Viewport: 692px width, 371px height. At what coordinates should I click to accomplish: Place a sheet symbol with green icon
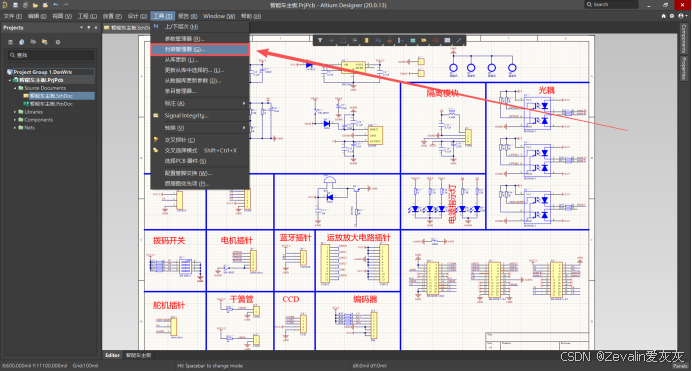[x=413, y=40]
